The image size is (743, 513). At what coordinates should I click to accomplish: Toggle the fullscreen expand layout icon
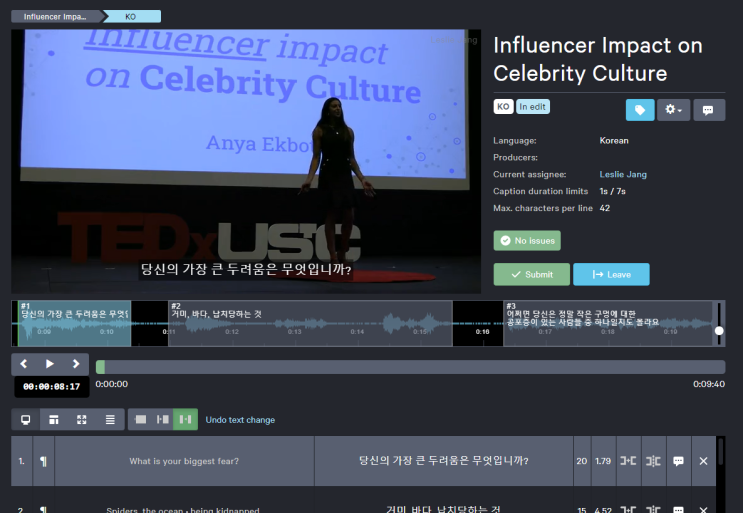pyautogui.click(x=82, y=420)
